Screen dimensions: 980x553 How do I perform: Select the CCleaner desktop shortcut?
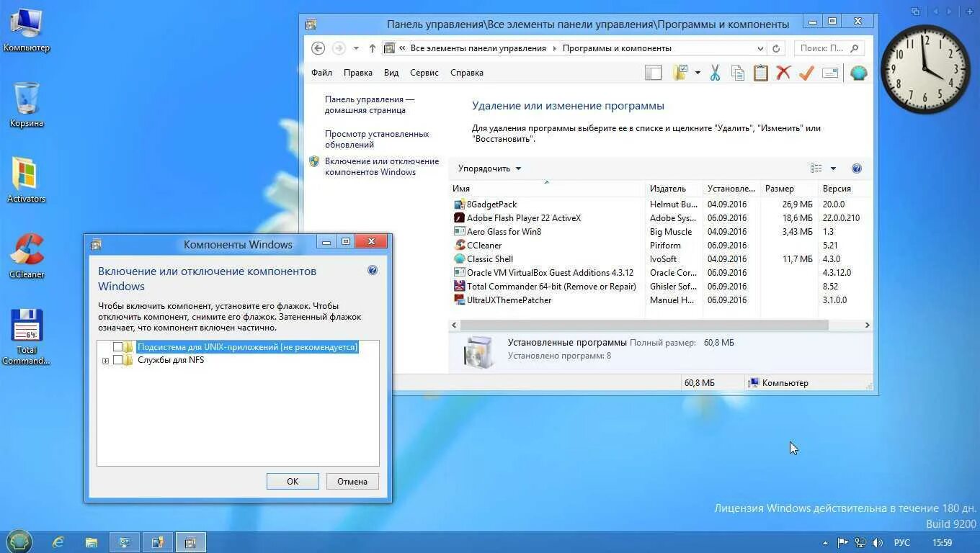27,256
